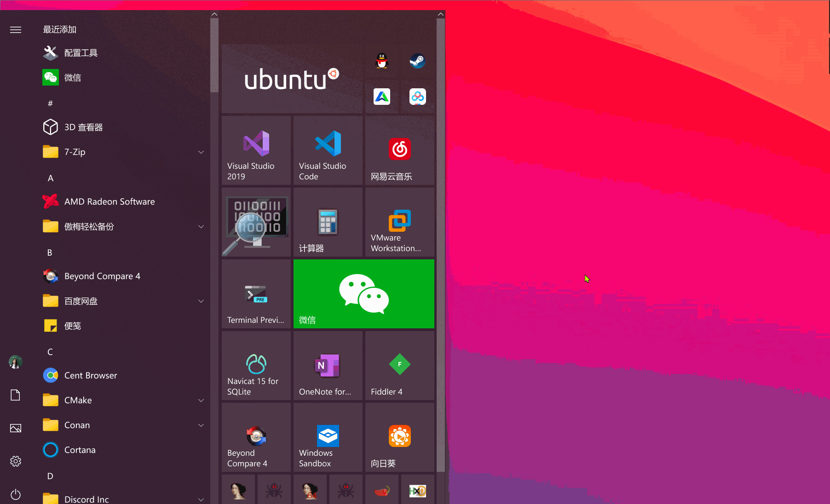
Task: Launch the Windows Sandbox tile
Action: tap(328, 437)
